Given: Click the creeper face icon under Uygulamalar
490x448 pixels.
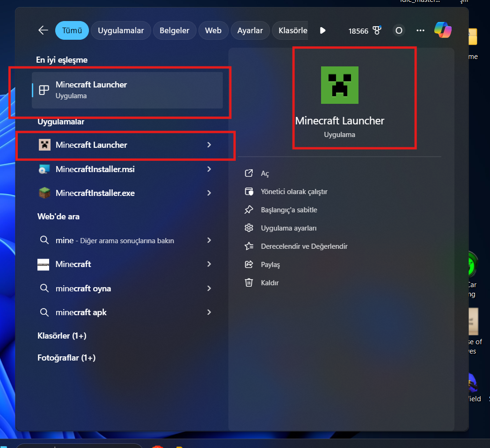Looking at the screenshot, I should click(44, 145).
